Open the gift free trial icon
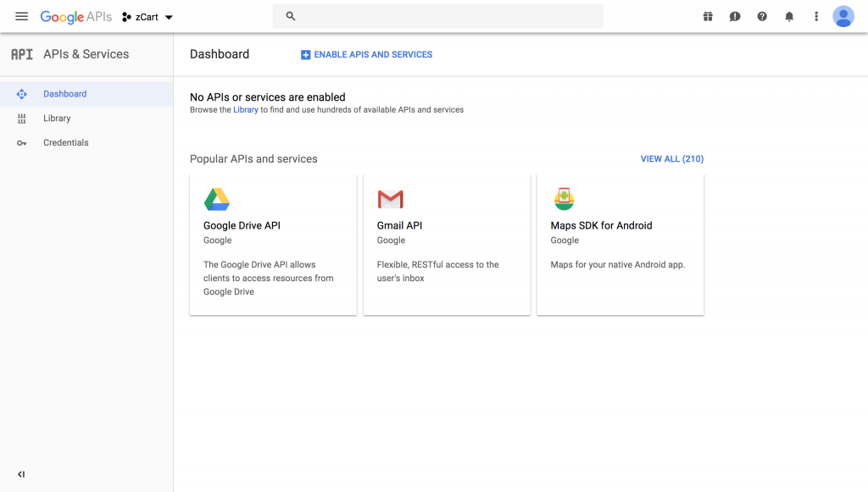868x492 pixels. click(708, 17)
